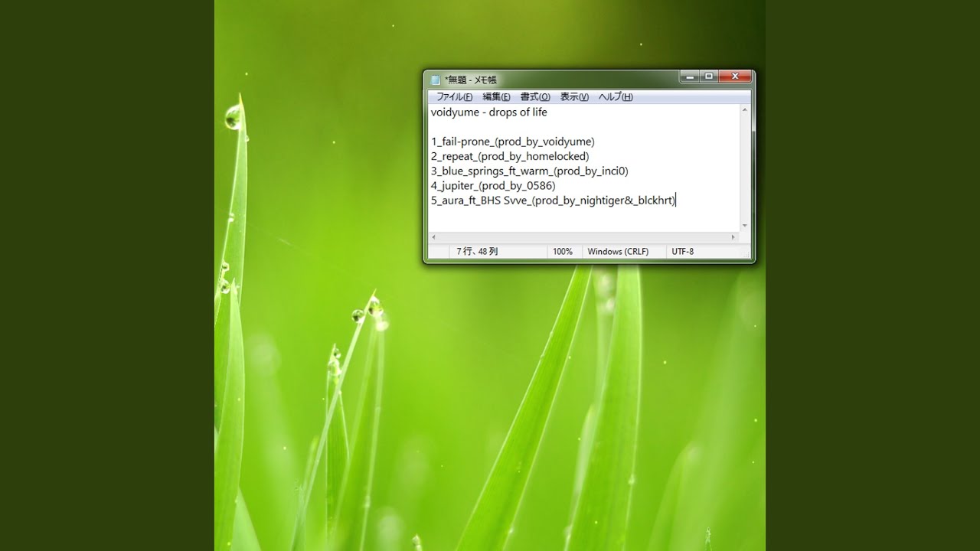
Task: Maximize the Notepad window
Action: pyautogui.click(x=709, y=77)
